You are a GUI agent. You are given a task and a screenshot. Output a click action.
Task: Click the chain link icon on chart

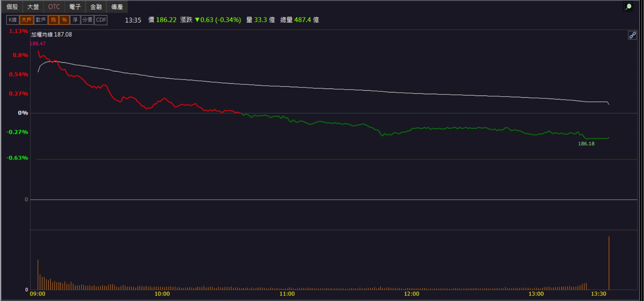(x=632, y=35)
